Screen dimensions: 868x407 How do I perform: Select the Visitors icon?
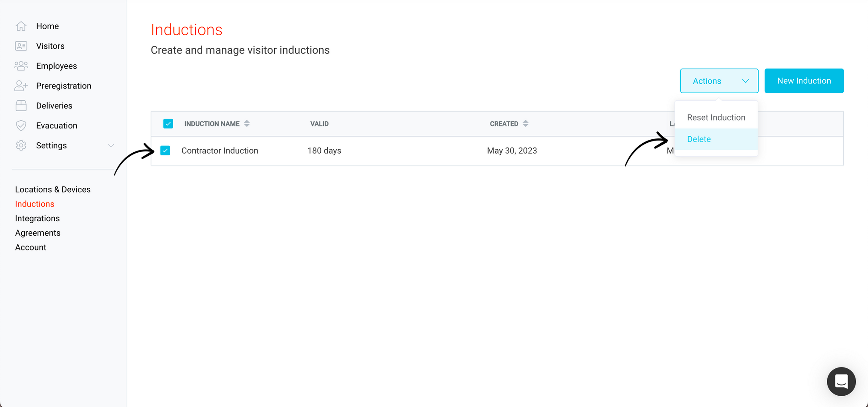pos(21,46)
